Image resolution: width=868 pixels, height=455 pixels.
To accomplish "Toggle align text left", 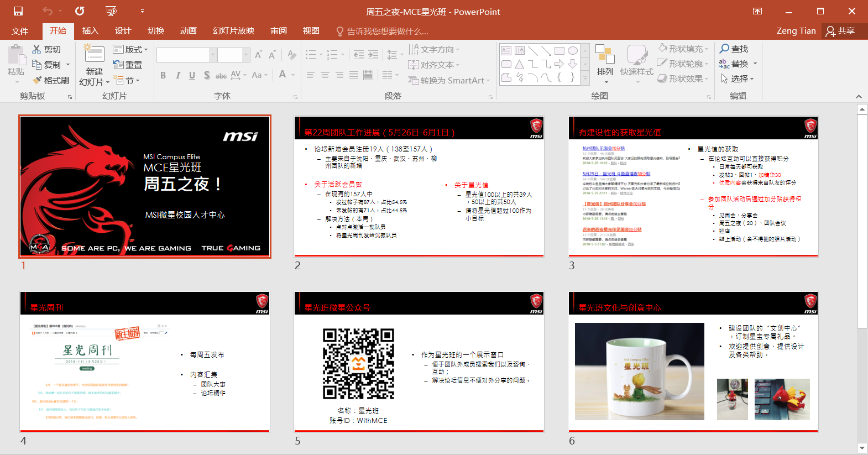I will pos(311,75).
